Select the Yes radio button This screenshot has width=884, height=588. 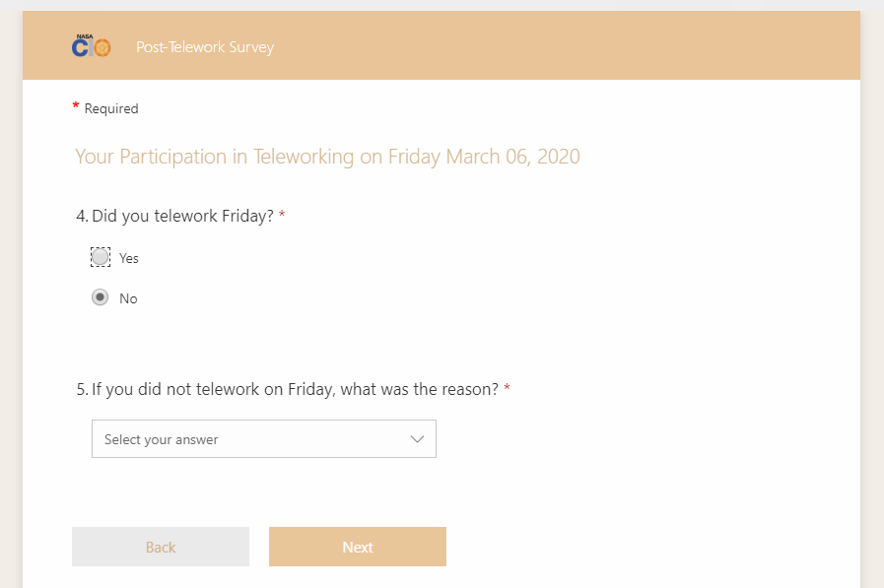tap(101, 257)
